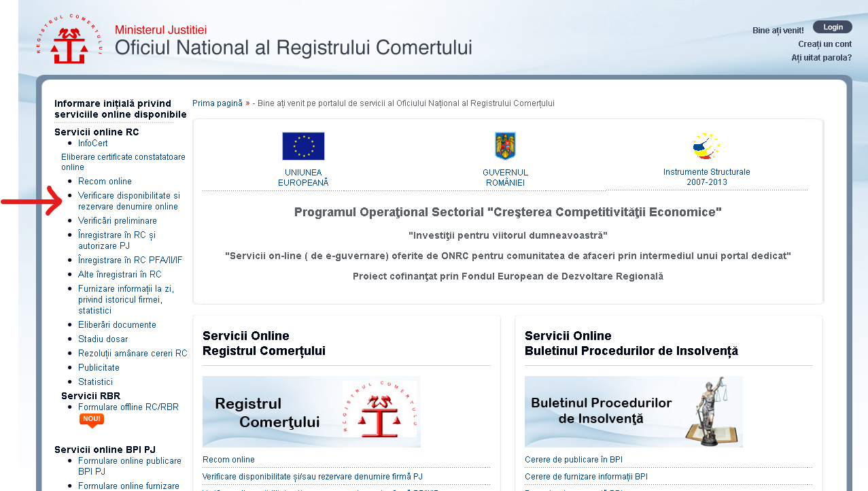Open the Creați un cont link
This screenshot has width=868, height=491.
824,44
